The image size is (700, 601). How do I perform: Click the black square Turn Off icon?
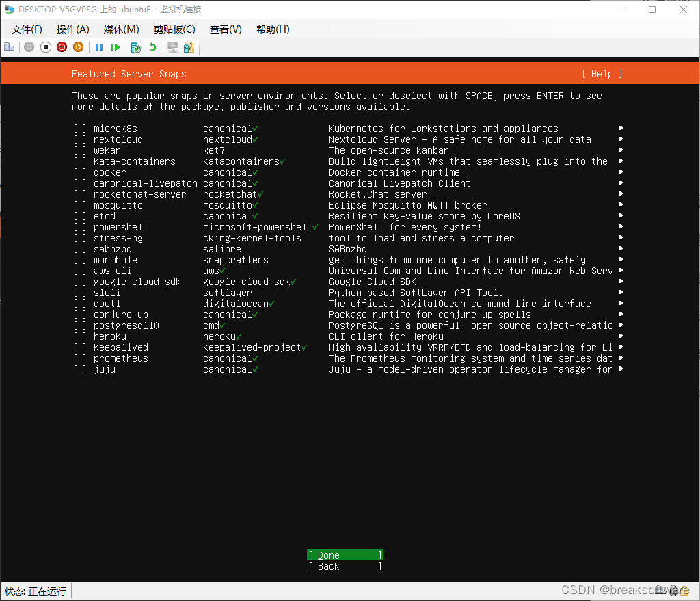click(x=46, y=47)
